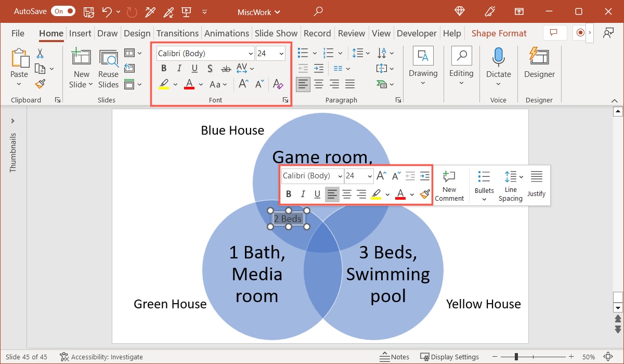Launch Designer from the ribbon
This screenshot has width=624, height=364.
click(539, 62)
